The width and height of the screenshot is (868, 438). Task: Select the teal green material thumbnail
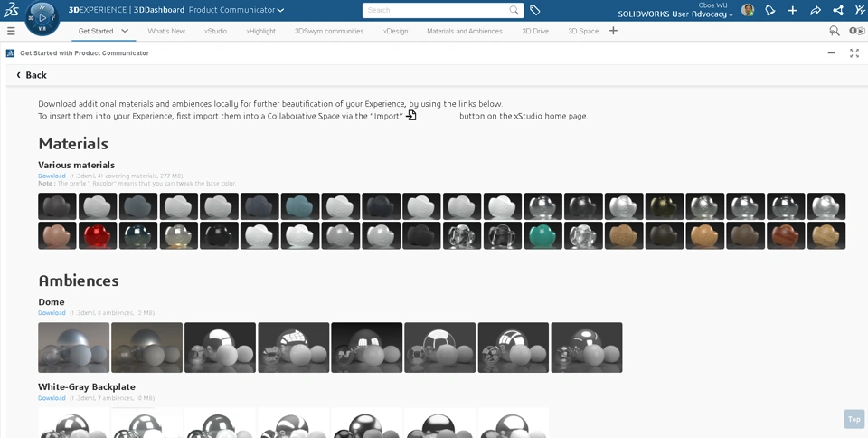pos(542,235)
